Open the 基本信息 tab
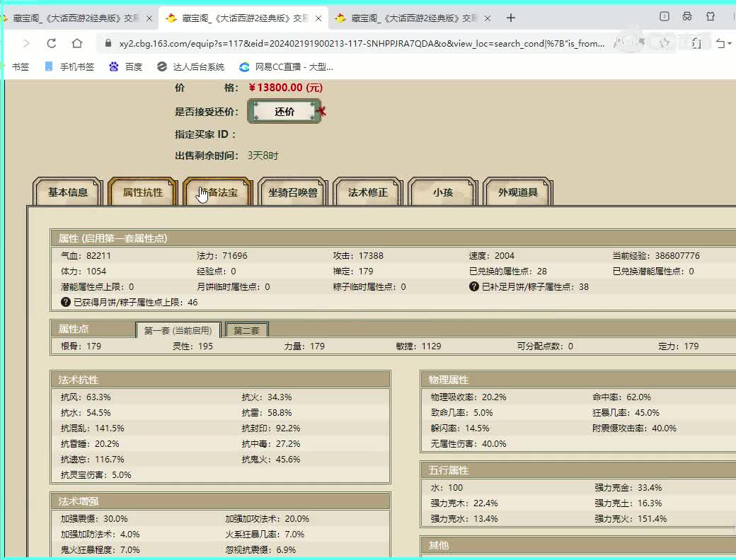The height and width of the screenshot is (560, 736). pyautogui.click(x=68, y=192)
